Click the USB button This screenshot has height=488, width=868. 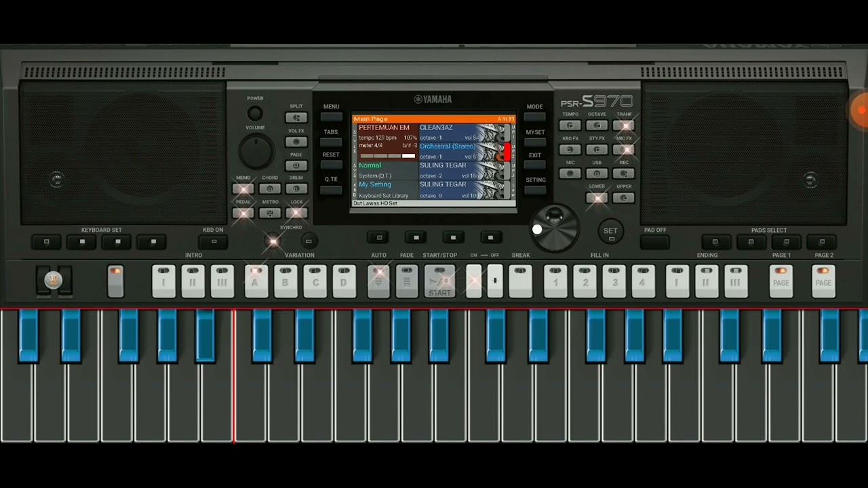coord(597,174)
